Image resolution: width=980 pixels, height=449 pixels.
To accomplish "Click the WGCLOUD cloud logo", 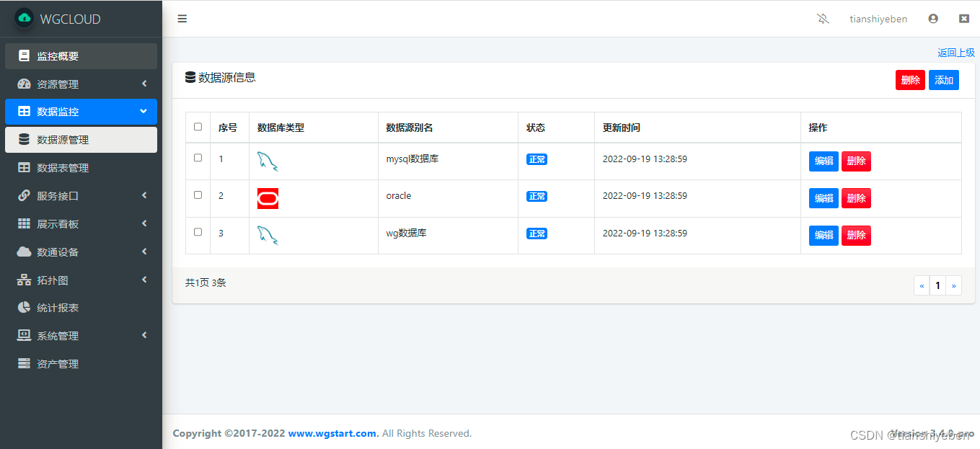I will click(x=25, y=18).
